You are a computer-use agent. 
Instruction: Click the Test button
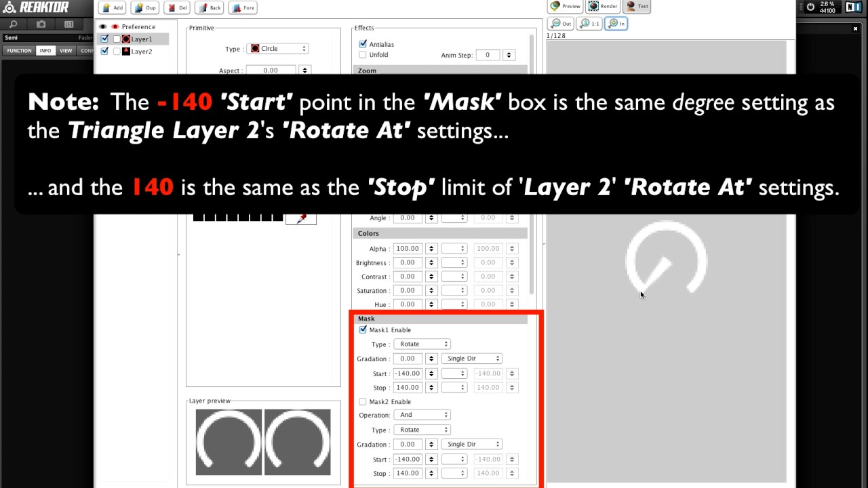pyautogui.click(x=638, y=6)
